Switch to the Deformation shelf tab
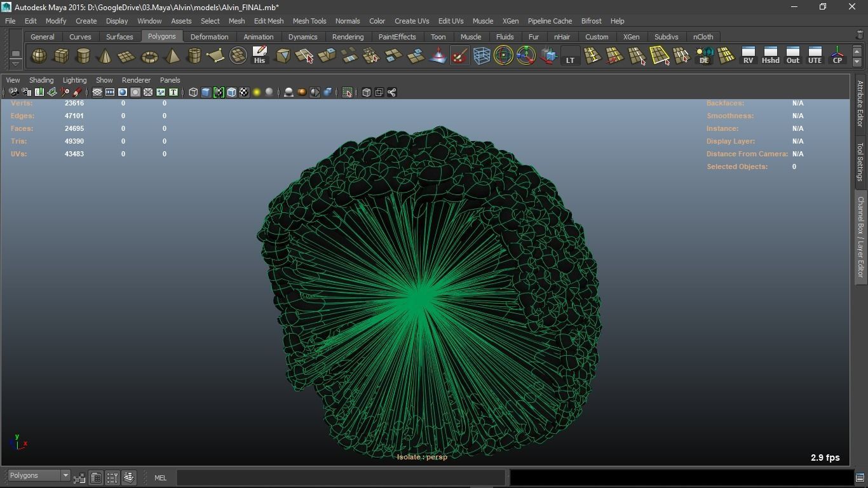868x488 pixels. click(x=209, y=37)
